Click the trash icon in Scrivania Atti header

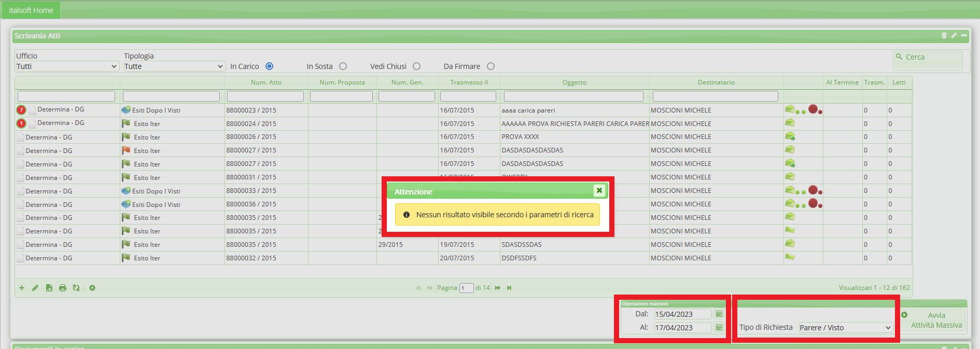pos(944,35)
